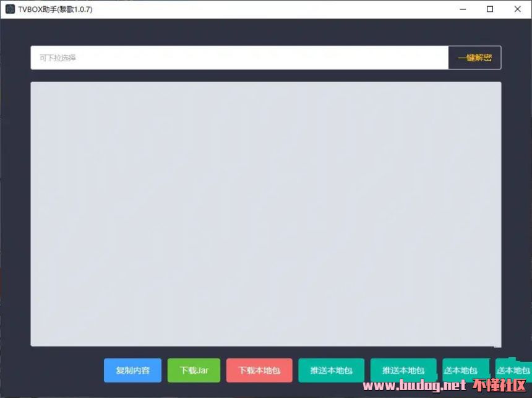Close the TVBOX助手 window
Screen dimensions: 532x398
[x=517, y=9]
